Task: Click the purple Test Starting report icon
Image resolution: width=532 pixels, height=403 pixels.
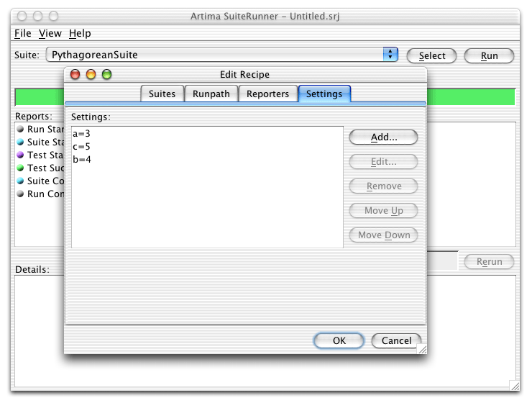Action: tap(20, 155)
